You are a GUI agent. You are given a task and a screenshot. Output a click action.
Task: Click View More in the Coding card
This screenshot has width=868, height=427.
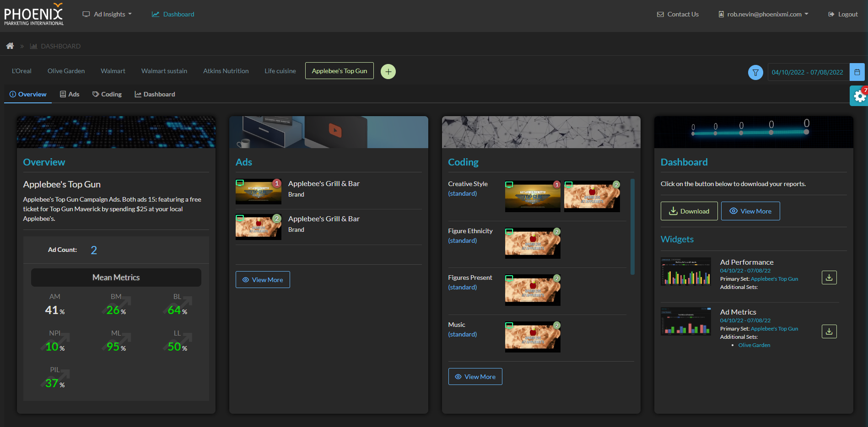click(475, 377)
